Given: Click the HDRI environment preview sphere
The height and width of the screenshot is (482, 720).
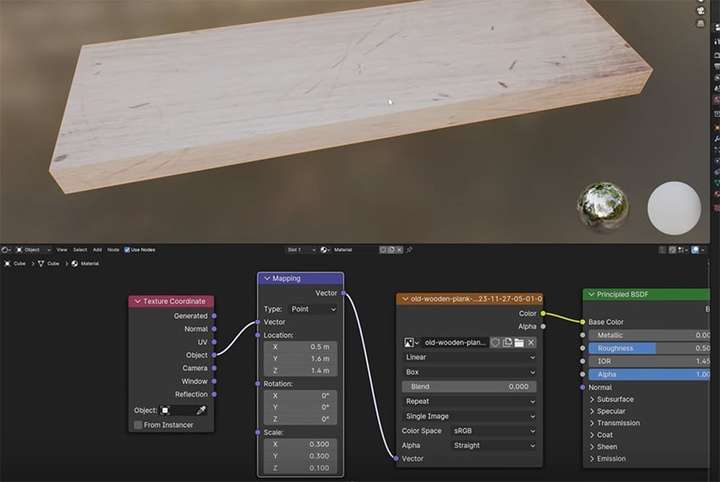Looking at the screenshot, I should (602, 207).
